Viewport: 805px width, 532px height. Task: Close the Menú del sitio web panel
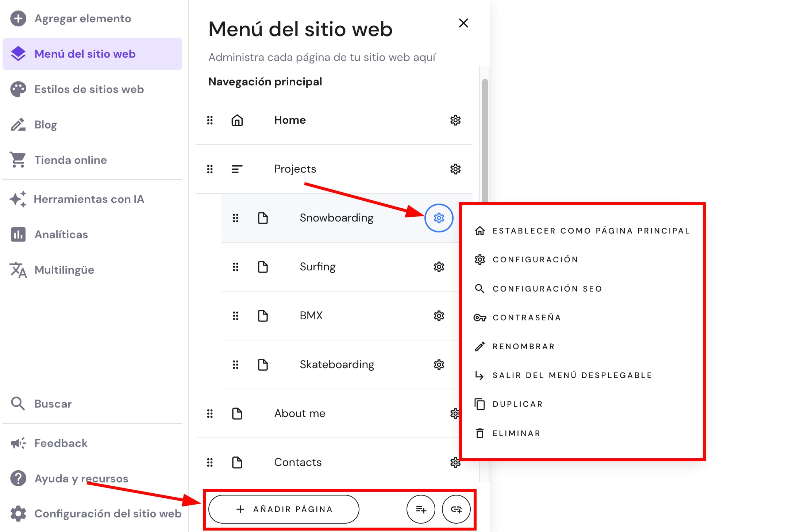coord(463,23)
